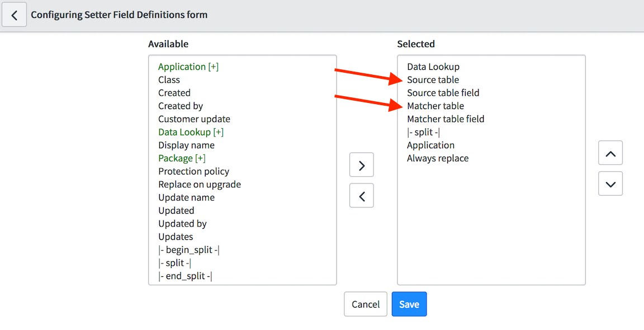Pick the begin_split item in the Available list
Screen dimensions: 644x330
(x=189, y=250)
